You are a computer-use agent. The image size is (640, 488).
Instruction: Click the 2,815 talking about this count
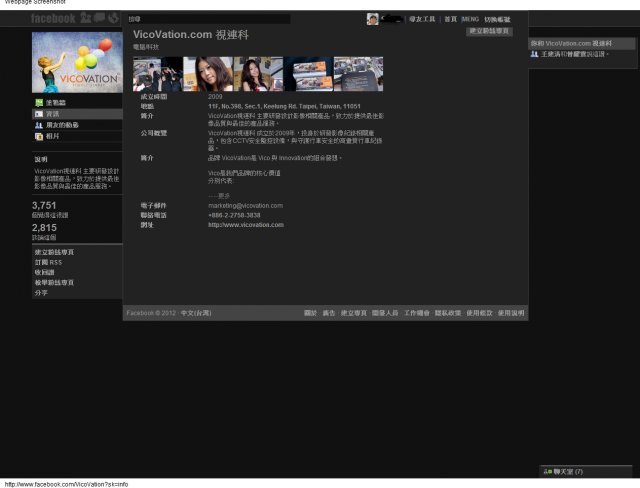pos(44,228)
